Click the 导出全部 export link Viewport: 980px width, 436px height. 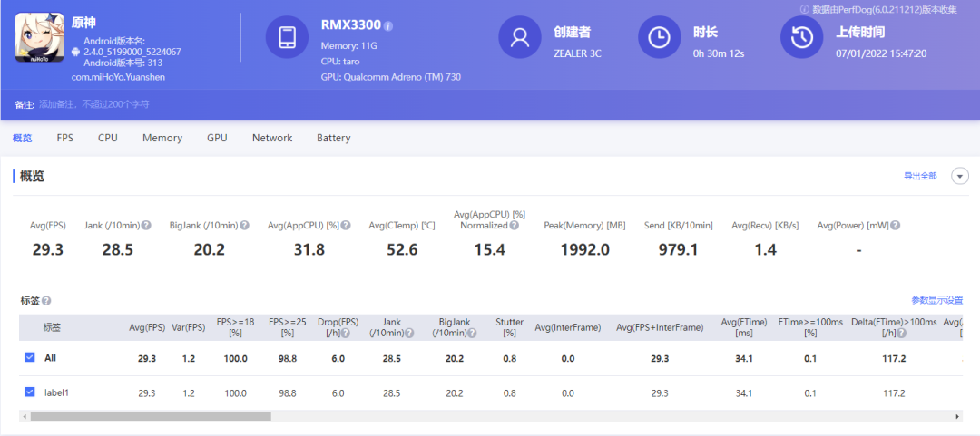[921, 176]
